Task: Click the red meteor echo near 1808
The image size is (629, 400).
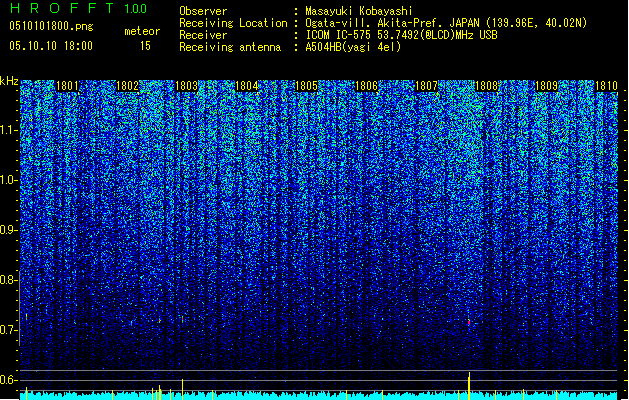Action: (x=469, y=322)
